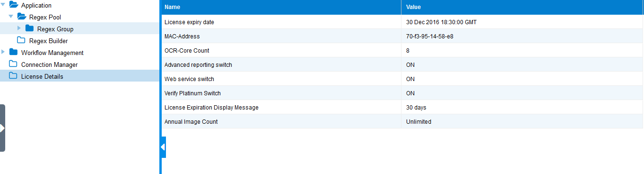Expand the Workflow Management node arrow
This screenshot has height=174, width=644.
point(4,52)
